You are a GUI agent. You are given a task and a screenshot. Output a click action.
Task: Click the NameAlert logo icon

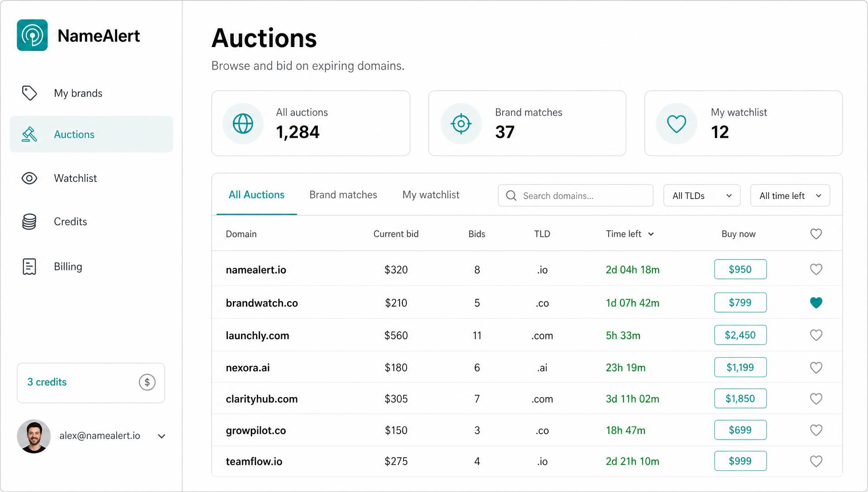pos(32,35)
